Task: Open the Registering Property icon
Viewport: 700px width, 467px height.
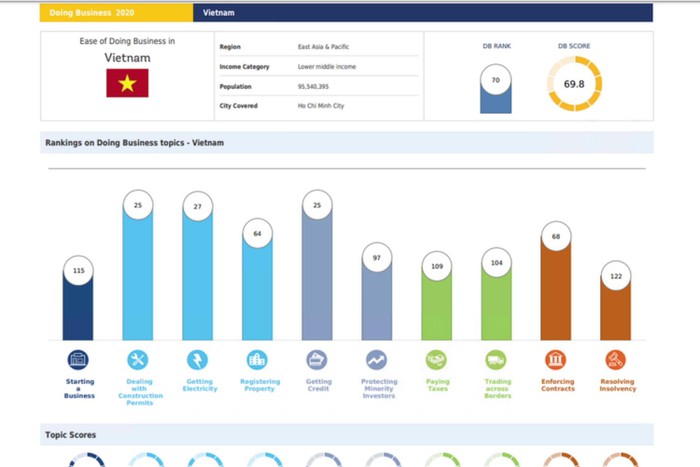Action: (x=257, y=360)
